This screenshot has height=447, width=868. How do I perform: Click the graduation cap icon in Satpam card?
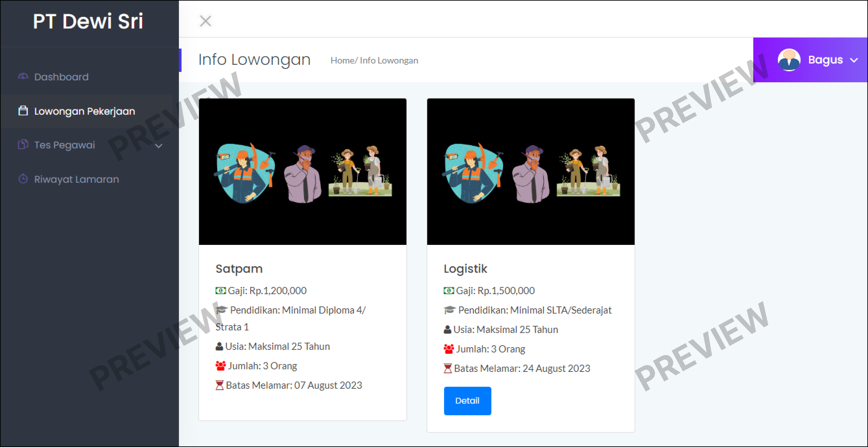click(221, 309)
